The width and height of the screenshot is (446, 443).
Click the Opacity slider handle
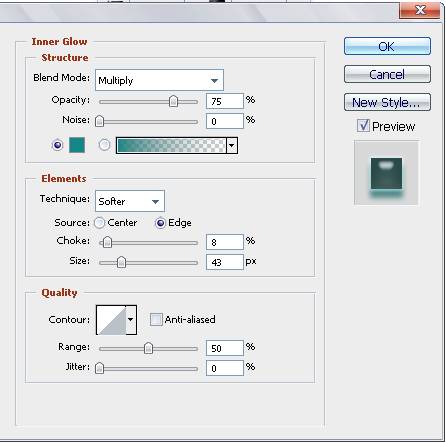173,101
